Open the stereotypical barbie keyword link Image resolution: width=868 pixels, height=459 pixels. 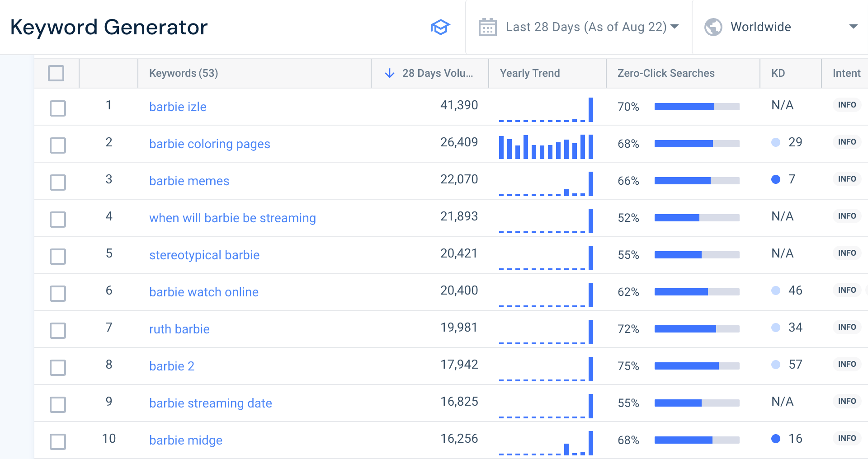(204, 255)
